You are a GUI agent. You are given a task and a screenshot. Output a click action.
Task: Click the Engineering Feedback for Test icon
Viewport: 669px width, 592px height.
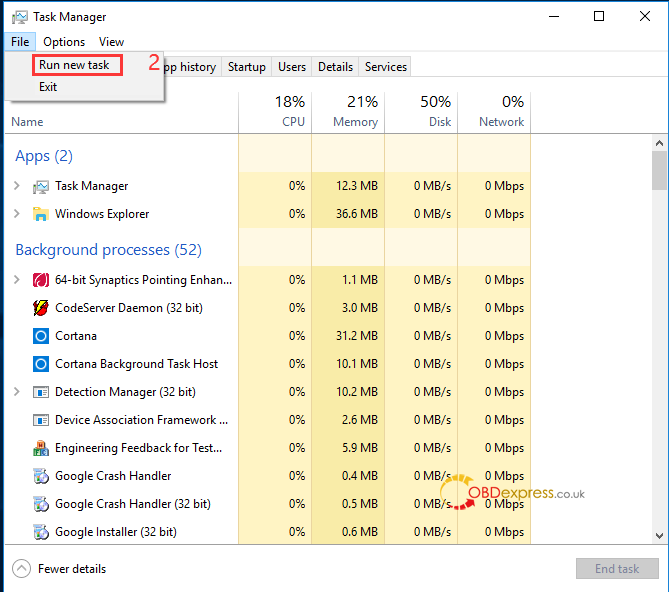pos(41,448)
